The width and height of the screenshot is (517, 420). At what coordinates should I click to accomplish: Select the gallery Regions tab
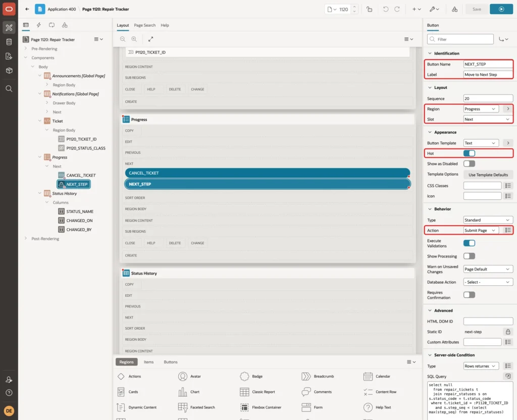coord(127,362)
